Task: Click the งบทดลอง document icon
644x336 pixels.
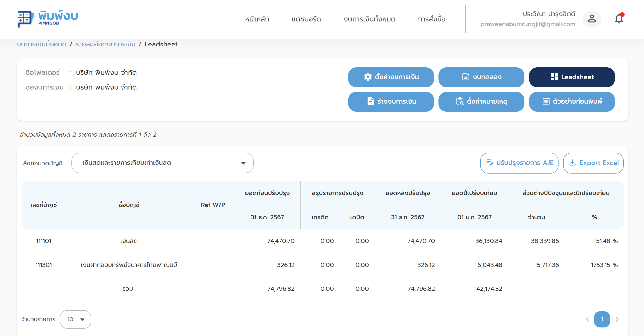Action: click(465, 77)
